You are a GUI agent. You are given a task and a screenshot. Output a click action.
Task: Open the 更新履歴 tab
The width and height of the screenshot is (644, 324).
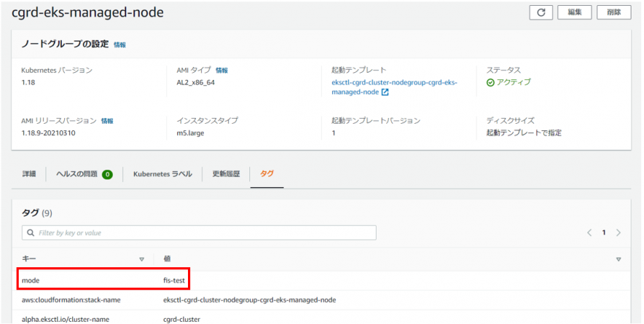226,175
